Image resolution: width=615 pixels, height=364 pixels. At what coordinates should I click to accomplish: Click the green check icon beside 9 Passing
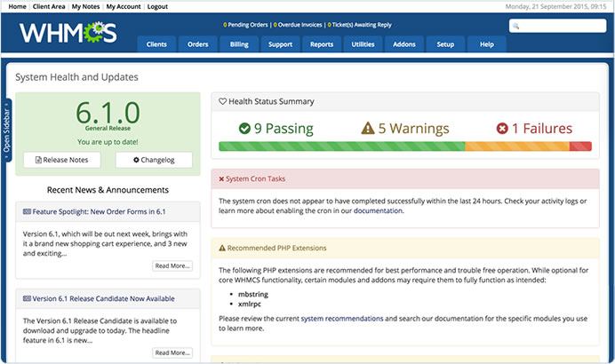coord(244,129)
